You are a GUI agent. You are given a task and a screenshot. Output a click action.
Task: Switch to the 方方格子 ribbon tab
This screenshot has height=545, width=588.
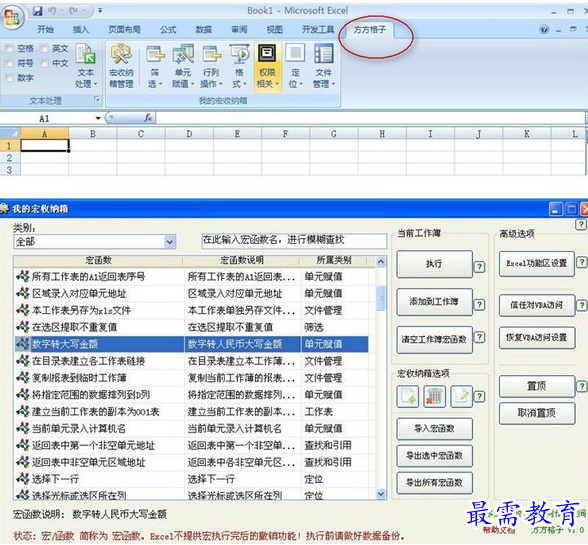(x=369, y=30)
